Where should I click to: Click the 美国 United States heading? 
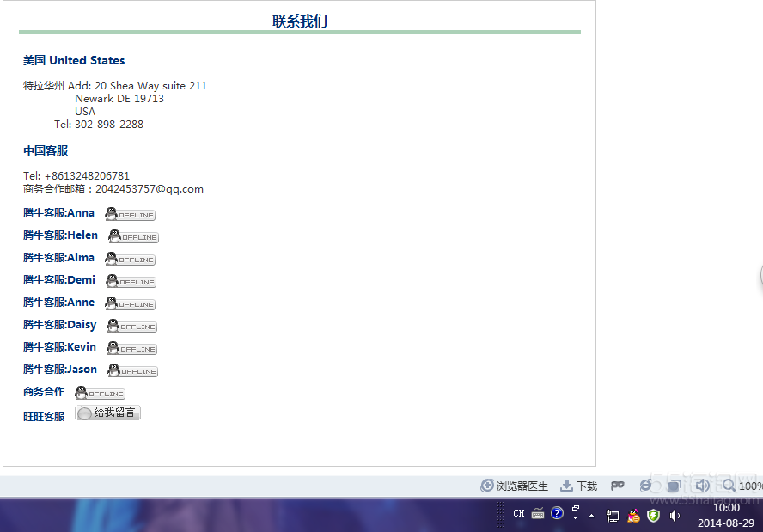pos(74,60)
